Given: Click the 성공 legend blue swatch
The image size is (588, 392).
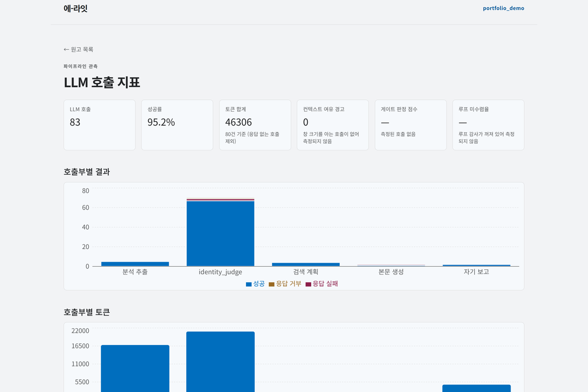Looking at the screenshot, I should [249, 284].
